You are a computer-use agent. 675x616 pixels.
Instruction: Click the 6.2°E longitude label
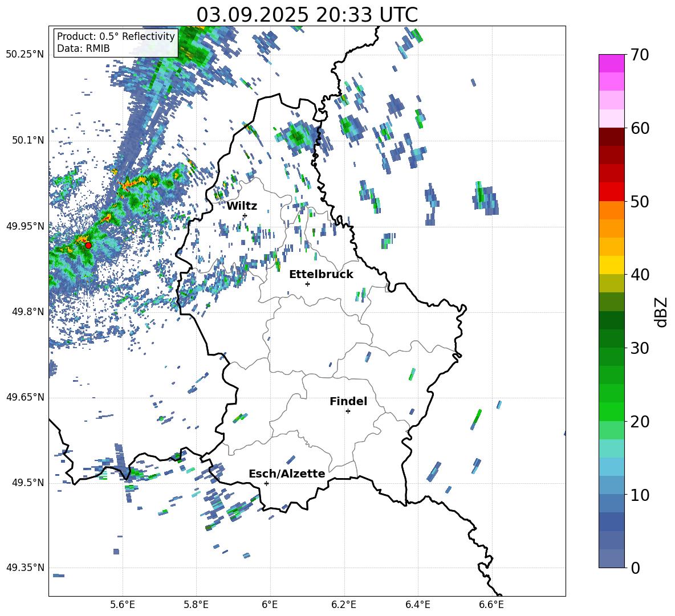[x=344, y=605]
